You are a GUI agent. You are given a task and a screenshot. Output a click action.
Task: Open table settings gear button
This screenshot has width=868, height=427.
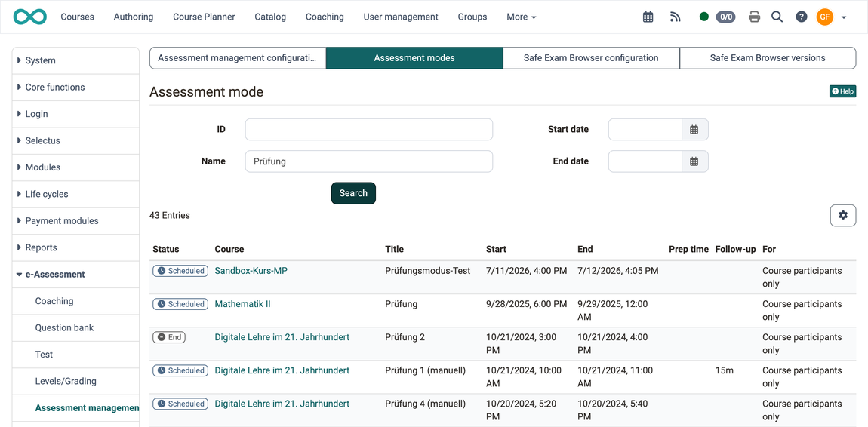pos(843,215)
